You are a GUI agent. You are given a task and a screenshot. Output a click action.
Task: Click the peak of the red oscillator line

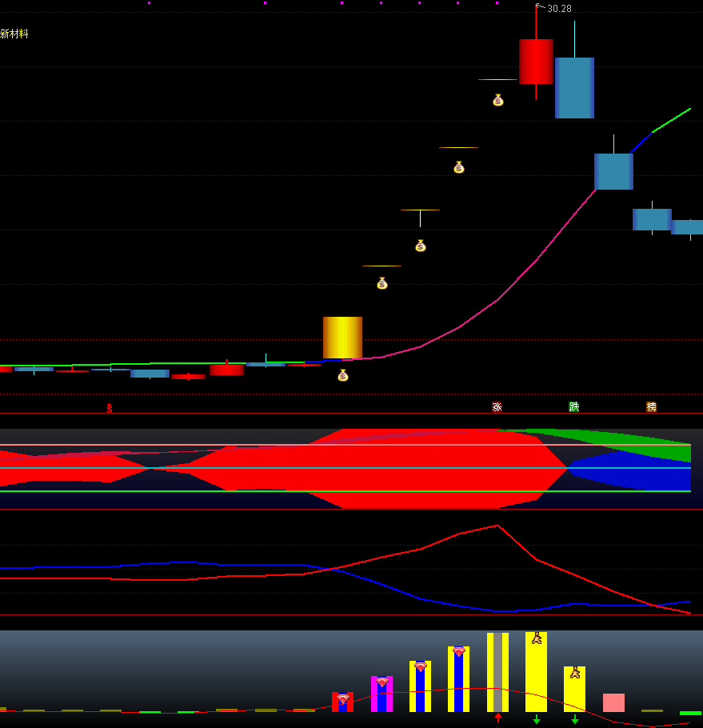(x=497, y=526)
